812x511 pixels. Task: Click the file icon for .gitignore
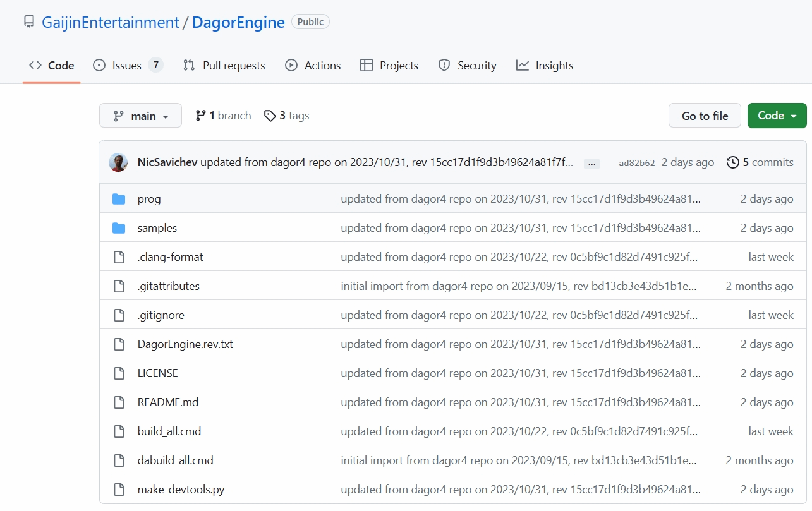point(119,315)
